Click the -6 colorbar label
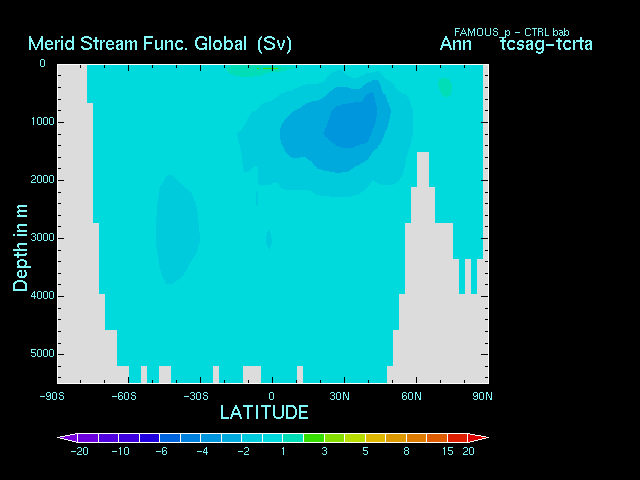The image size is (640, 480). pos(162,451)
